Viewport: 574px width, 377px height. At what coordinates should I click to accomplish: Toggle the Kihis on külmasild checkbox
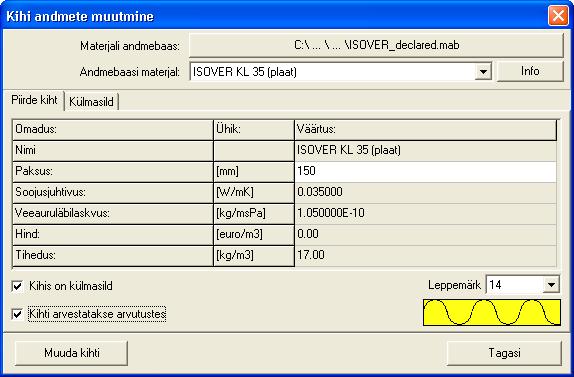pos(17,286)
